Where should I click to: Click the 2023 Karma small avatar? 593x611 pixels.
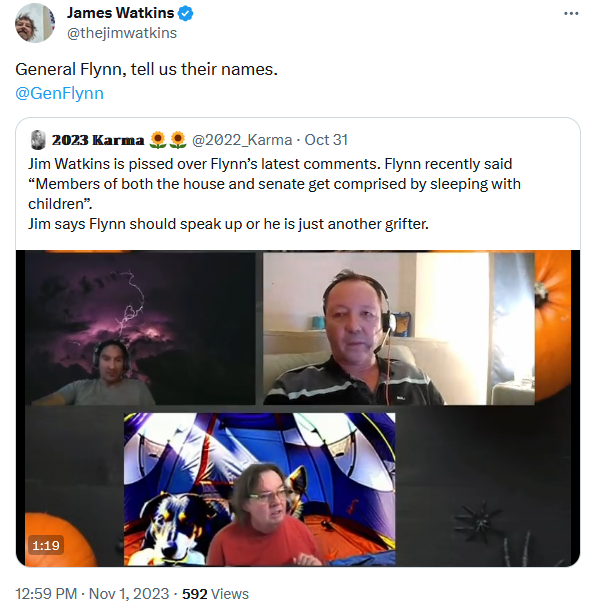coord(38,140)
